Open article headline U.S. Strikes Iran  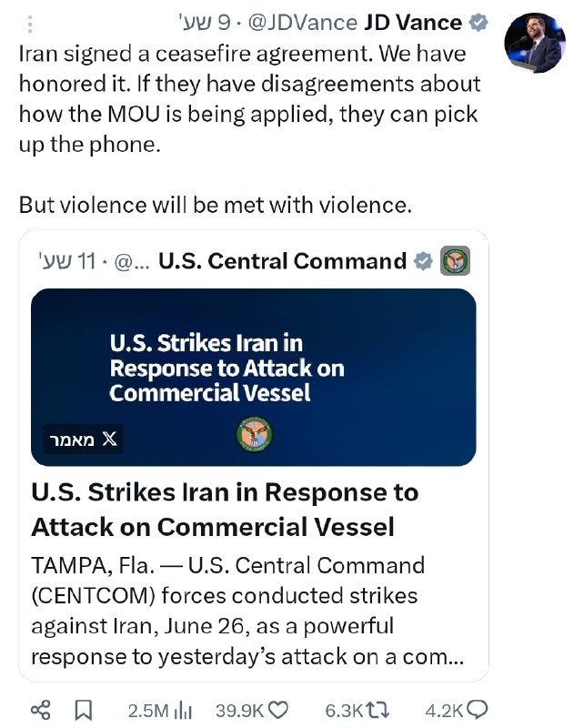click(225, 510)
